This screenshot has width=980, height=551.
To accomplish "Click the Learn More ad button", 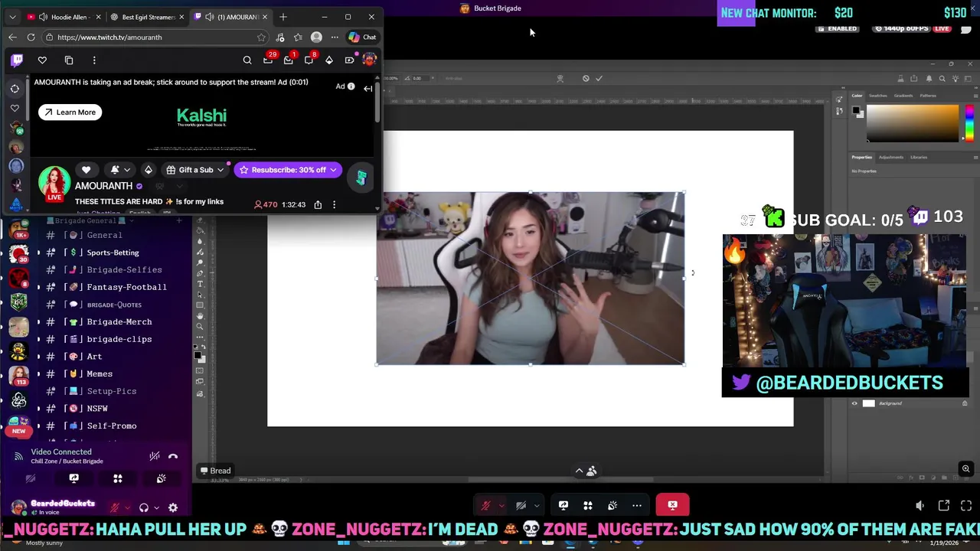I will pyautogui.click(x=70, y=112).
